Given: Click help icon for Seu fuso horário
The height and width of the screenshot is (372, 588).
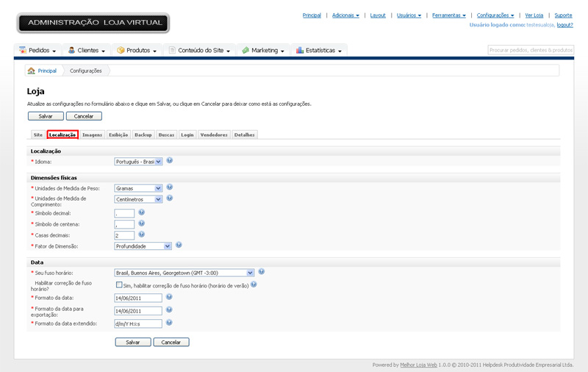Looking at the screenshot, I should pyautogui.click(x=262, y=271).
